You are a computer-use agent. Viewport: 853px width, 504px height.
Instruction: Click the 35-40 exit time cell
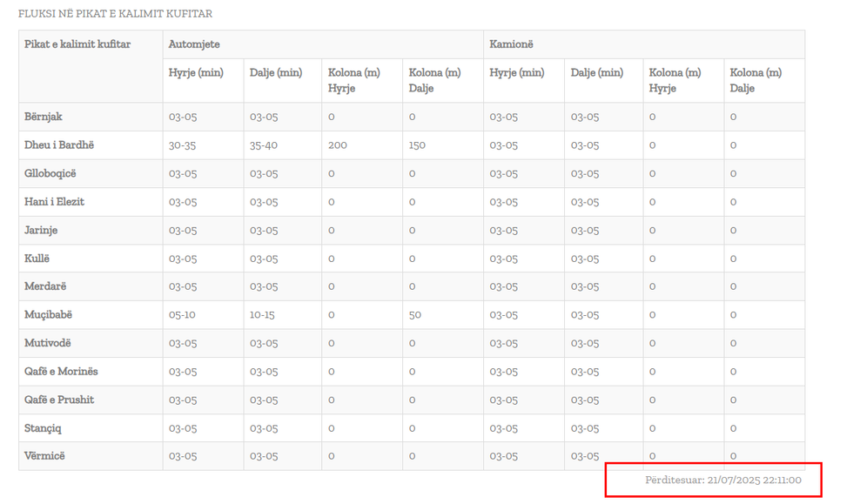(264, 145)
